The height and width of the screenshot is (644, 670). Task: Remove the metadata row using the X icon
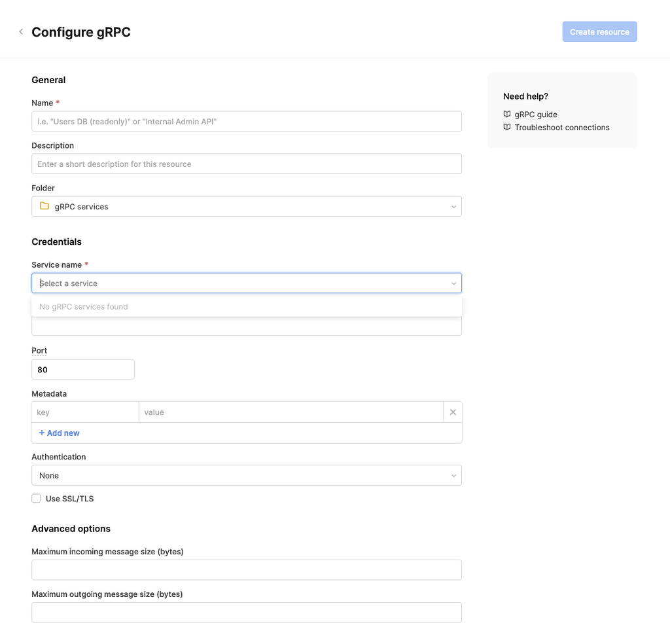click(453, 412)
